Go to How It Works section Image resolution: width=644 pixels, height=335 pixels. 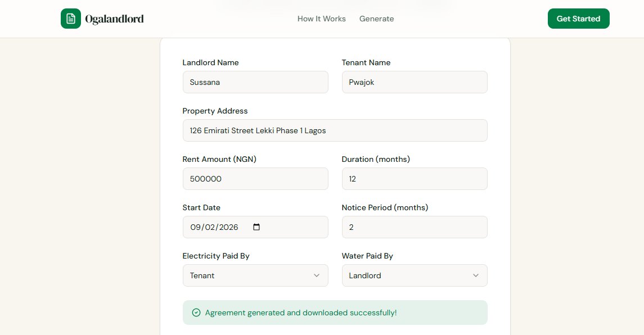point(322,19)
